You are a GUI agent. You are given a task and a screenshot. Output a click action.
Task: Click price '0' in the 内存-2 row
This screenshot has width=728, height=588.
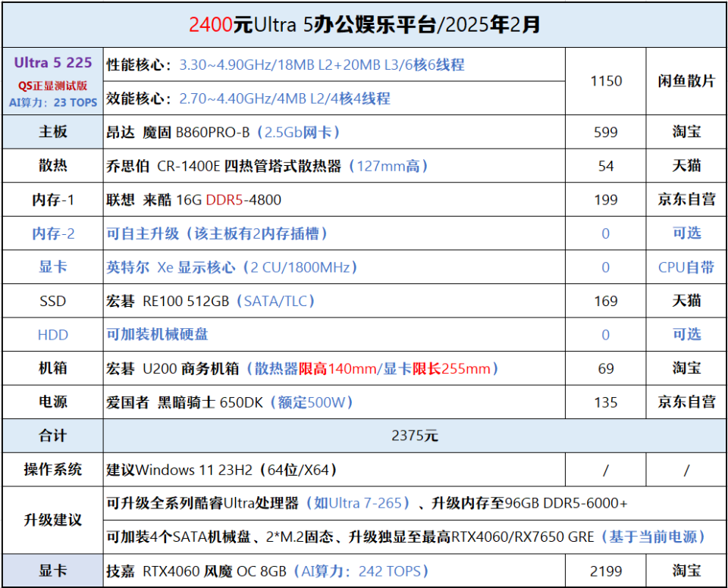click(606, 233)
